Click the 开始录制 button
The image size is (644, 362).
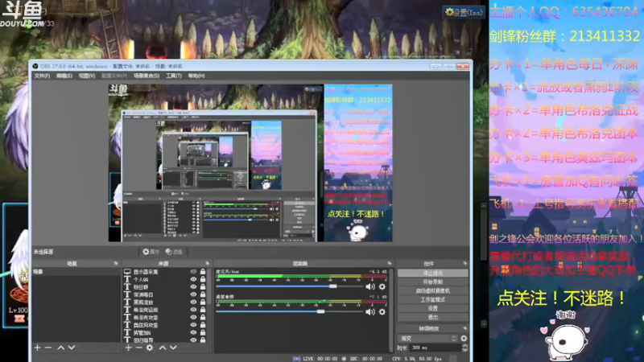click(432, 282)
